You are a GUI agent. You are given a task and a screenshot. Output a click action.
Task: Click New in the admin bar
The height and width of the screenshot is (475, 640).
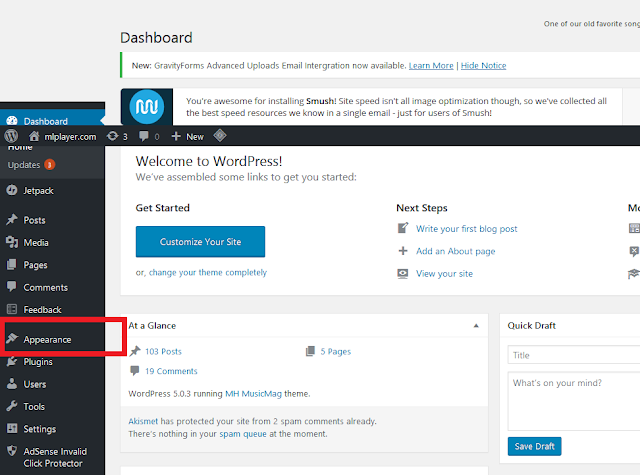[x=195, y=137]
